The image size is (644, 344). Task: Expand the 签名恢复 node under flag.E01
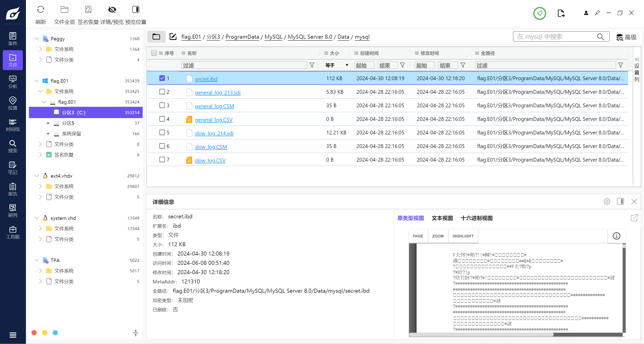point(40,155)
